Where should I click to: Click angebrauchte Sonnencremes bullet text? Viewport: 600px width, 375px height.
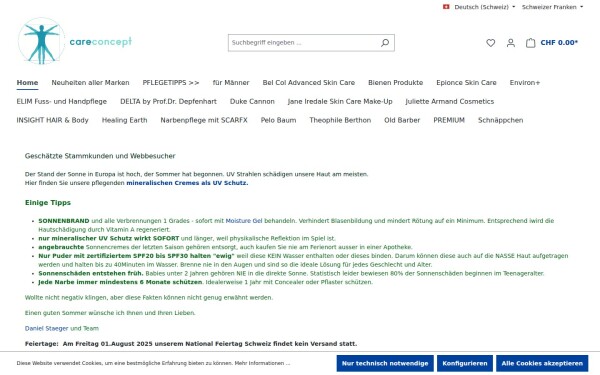(225, 247)
